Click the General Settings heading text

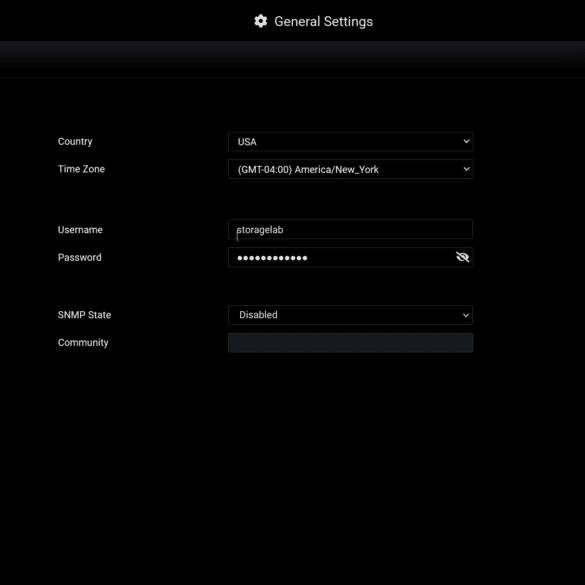coord(323,22)
